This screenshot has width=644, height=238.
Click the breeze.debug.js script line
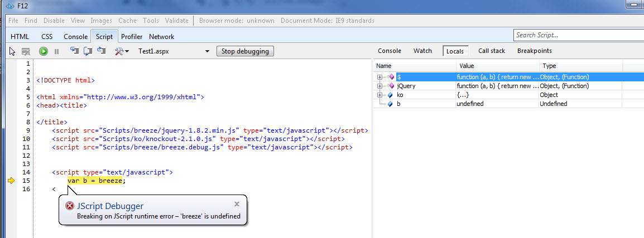202,147
